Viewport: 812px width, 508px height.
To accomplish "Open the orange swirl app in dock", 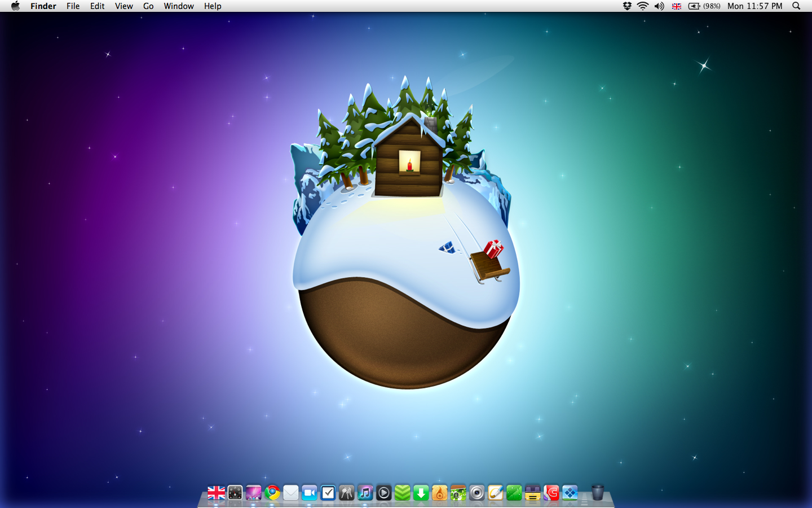I will click(x=440, y=493).
